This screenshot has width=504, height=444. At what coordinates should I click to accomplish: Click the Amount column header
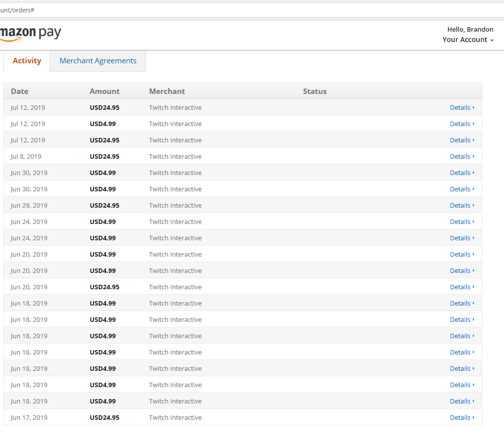(x=104, y=91)
